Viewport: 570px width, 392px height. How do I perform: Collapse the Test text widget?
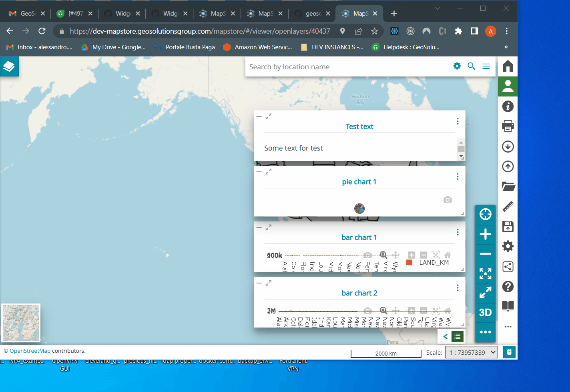259,117
